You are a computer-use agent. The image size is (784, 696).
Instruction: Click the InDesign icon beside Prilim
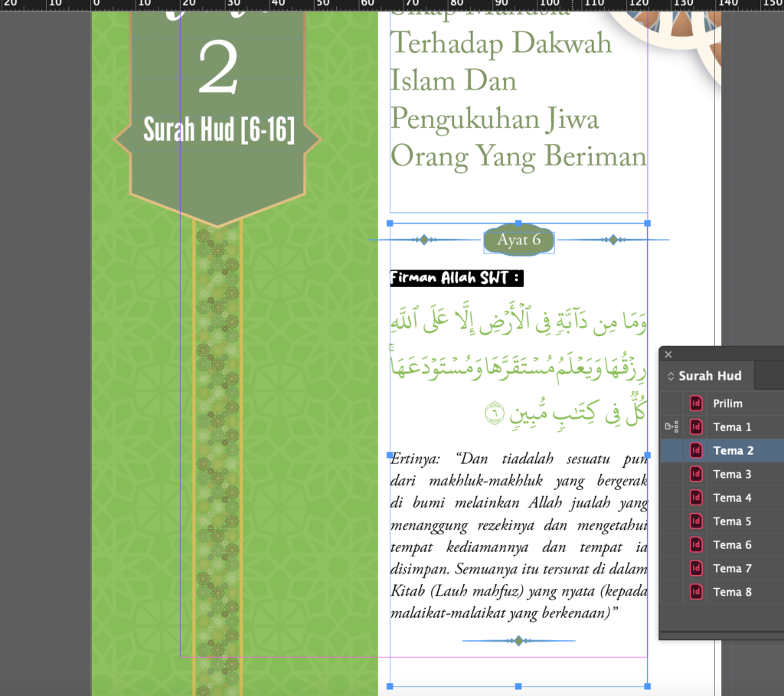point(696,404)
